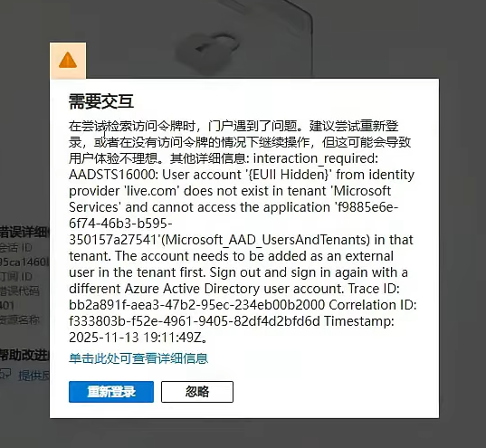Click the Microsoft_AAD_UsersAndTenants application name
This screenshot has width=486, height=448.
(x=266, y=240)
